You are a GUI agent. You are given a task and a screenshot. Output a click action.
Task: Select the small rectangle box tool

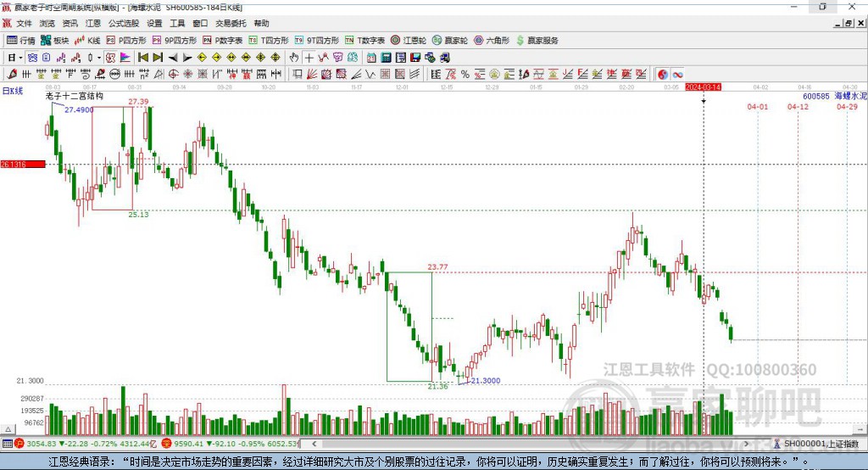click(298, 75)
